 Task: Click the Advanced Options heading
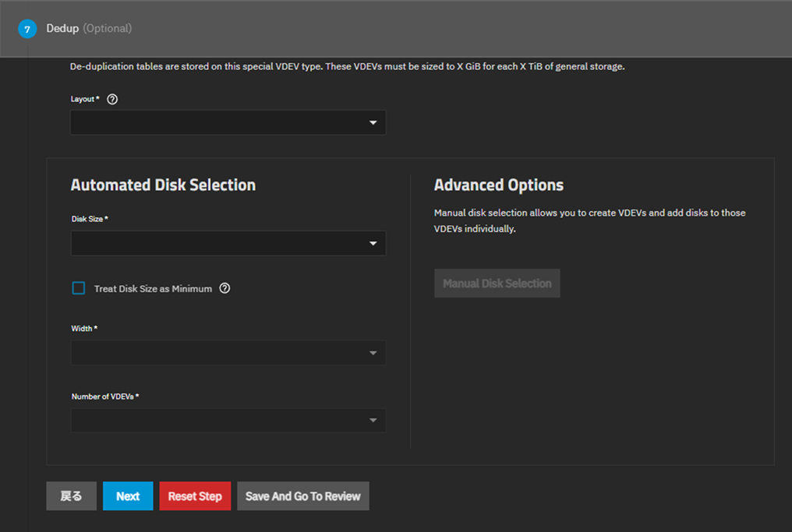[x=499, y=185]
